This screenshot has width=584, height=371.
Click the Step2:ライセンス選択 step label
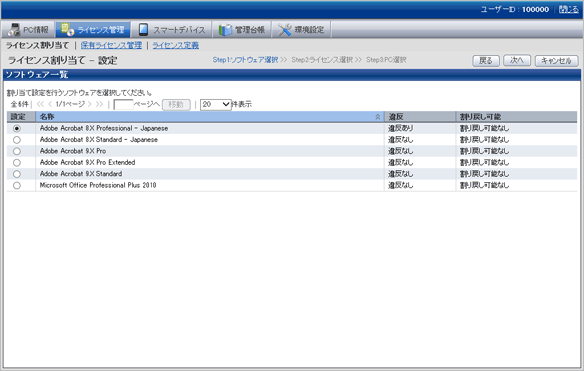point(322,60)
